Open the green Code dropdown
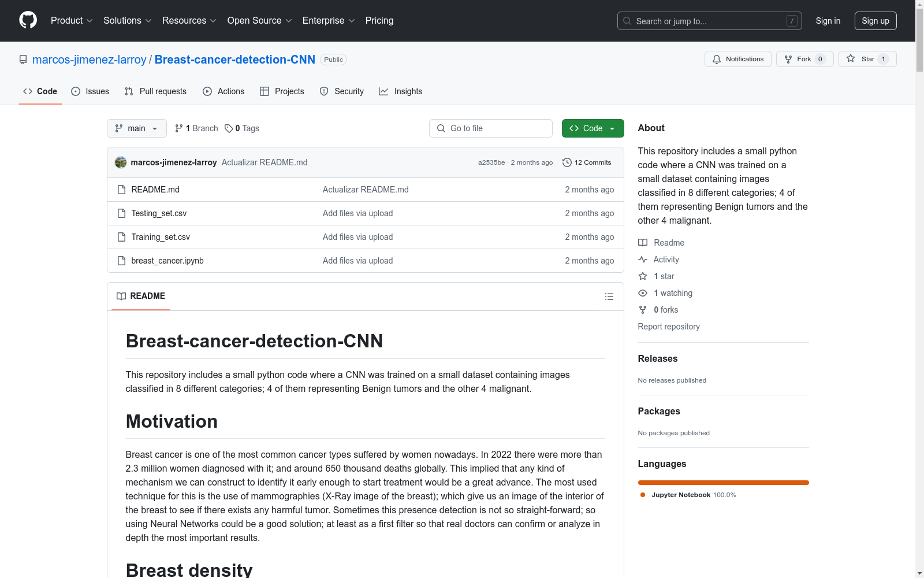 [x=593, y=128]
